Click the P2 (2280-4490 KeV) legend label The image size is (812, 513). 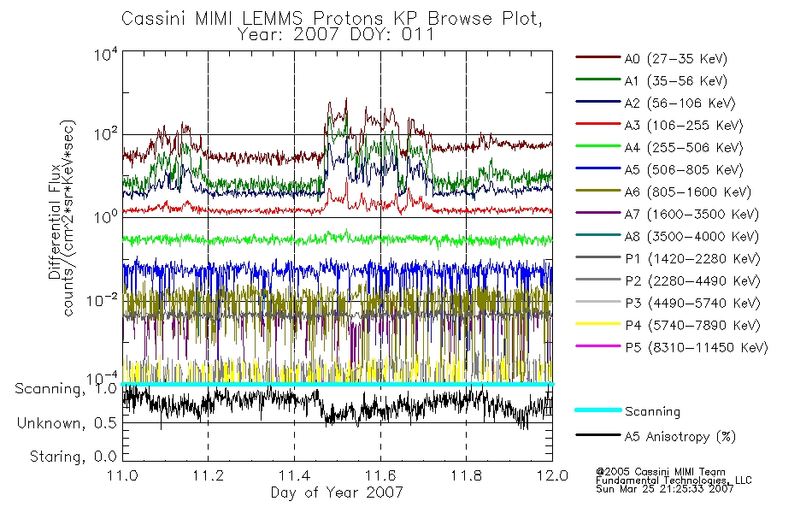coord(692,281)
